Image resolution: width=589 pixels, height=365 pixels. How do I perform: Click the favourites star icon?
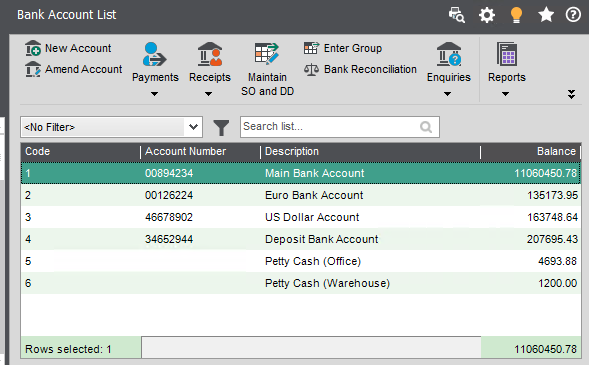click(x=546, y=15)
